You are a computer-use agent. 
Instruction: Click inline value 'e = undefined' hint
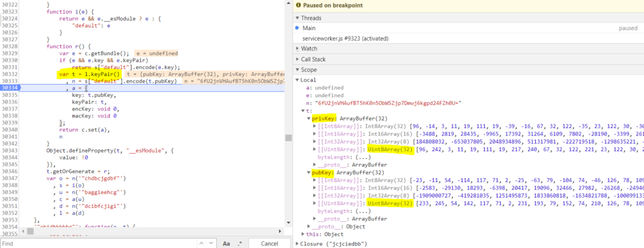pyautogui.click(x=156, y=53)
